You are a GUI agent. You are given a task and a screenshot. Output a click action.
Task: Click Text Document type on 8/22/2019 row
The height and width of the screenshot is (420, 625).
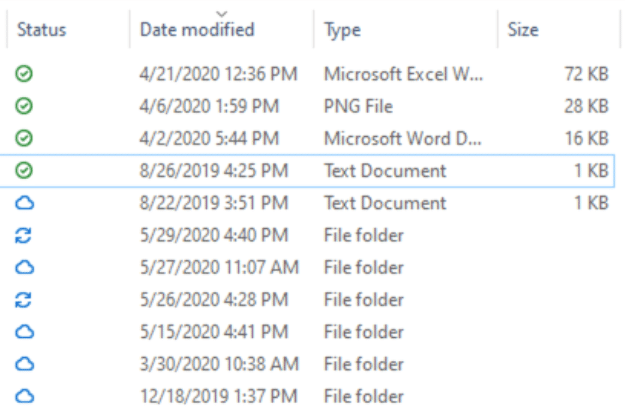pos(385,203)
